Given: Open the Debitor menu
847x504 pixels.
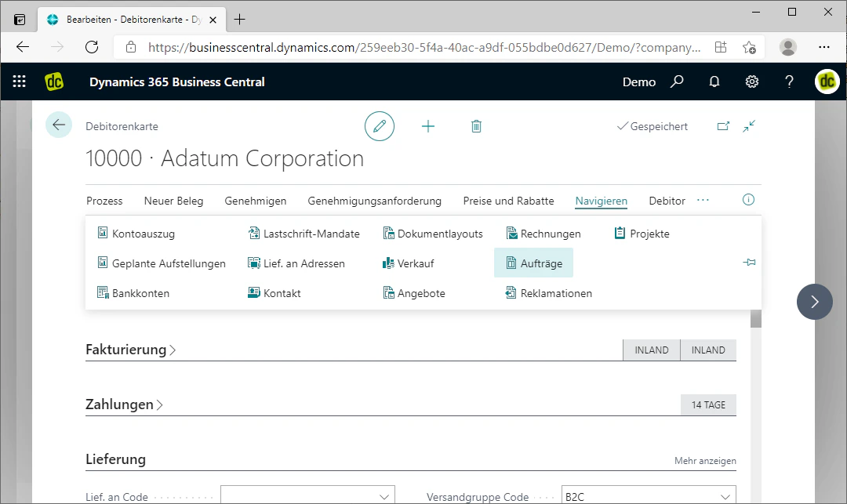Looking at the screenshot, I should [667, 201].
